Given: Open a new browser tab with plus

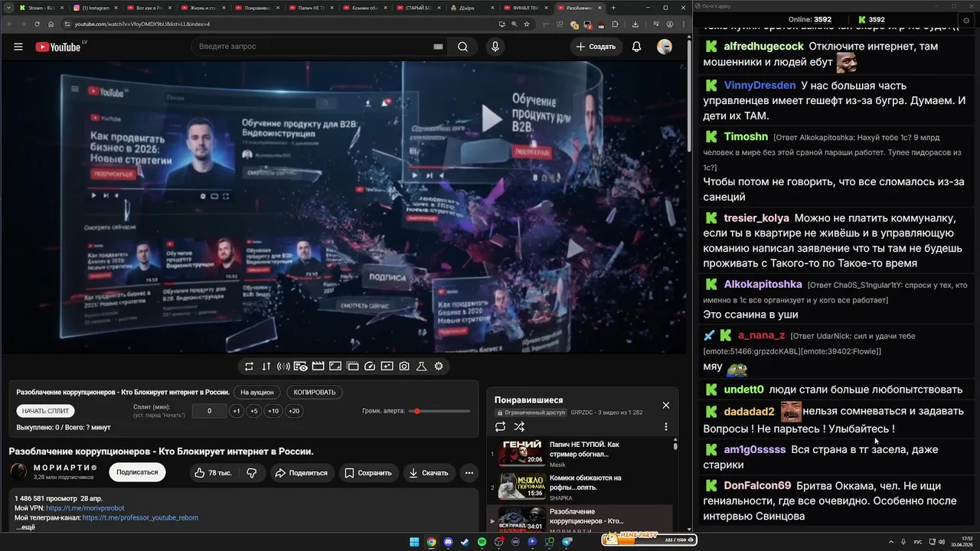Looking at the screenshot, I should click(x=615, y=8).
